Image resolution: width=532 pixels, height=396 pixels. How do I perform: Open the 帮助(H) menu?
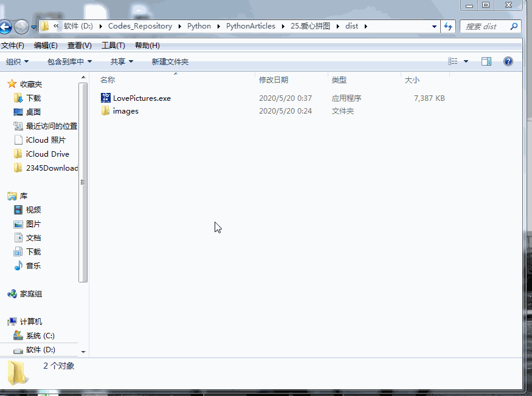point(147,46)
